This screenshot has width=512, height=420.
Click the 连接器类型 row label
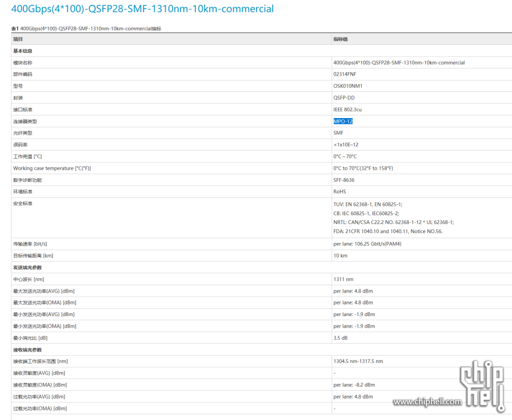tap(25, 122)
